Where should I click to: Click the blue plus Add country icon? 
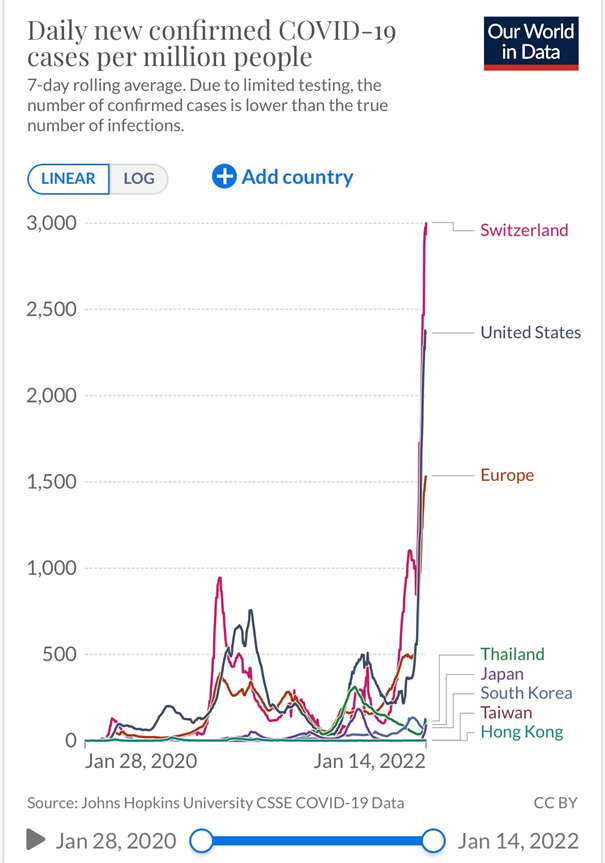(224, 177)
